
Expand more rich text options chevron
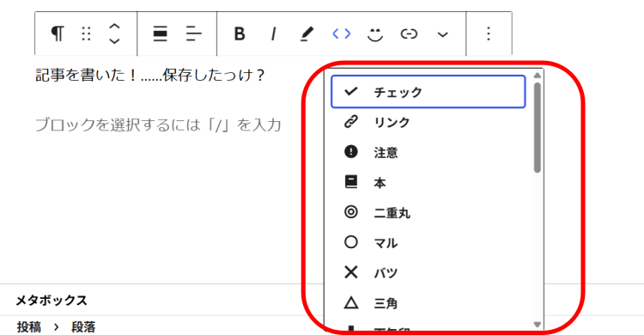tap(442, 34)
